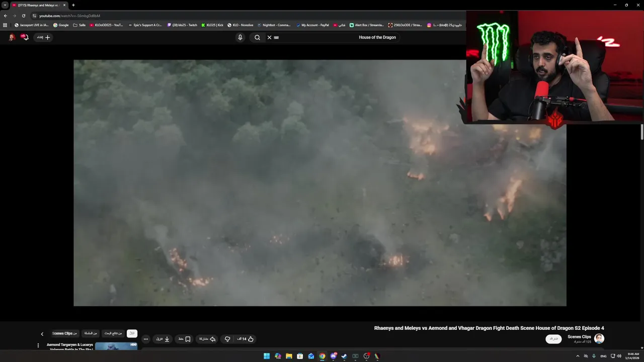Viewport: 644px width, 362px height.
Task: Click the ENG language indicator
Action: [x=603, y=356]
